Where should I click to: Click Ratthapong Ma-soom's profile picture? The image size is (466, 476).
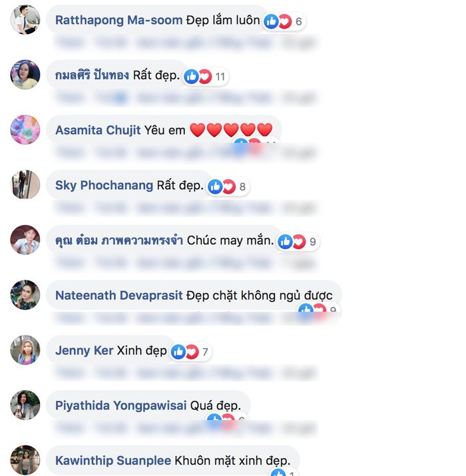tap(25, 20)
